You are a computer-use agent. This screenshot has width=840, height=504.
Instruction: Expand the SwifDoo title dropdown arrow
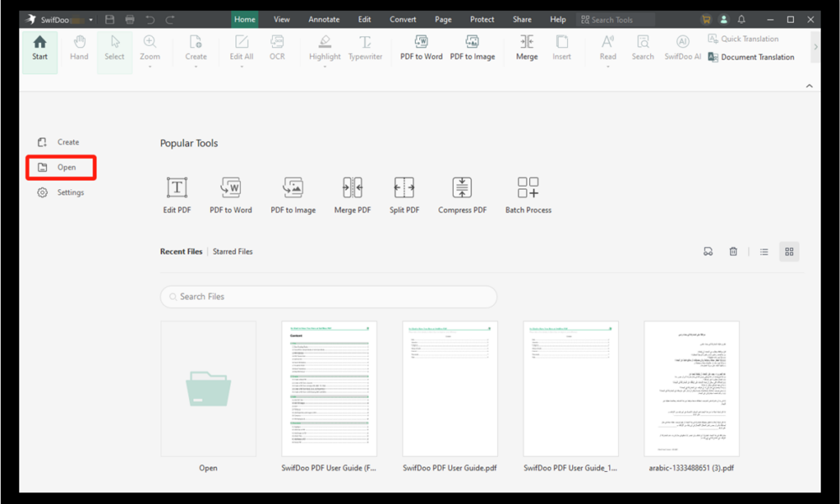[x=91, y=20]
